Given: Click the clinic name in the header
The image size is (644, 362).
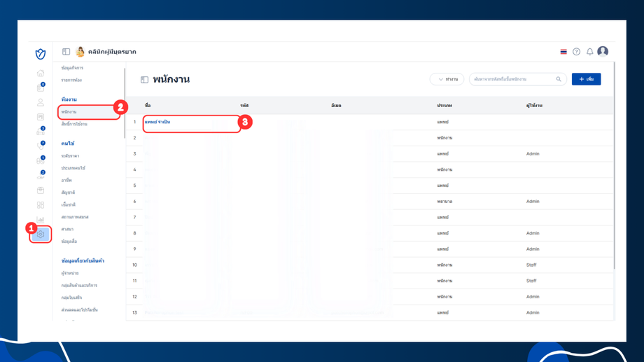Looking at the screenshot, I should tap(112, 52).
